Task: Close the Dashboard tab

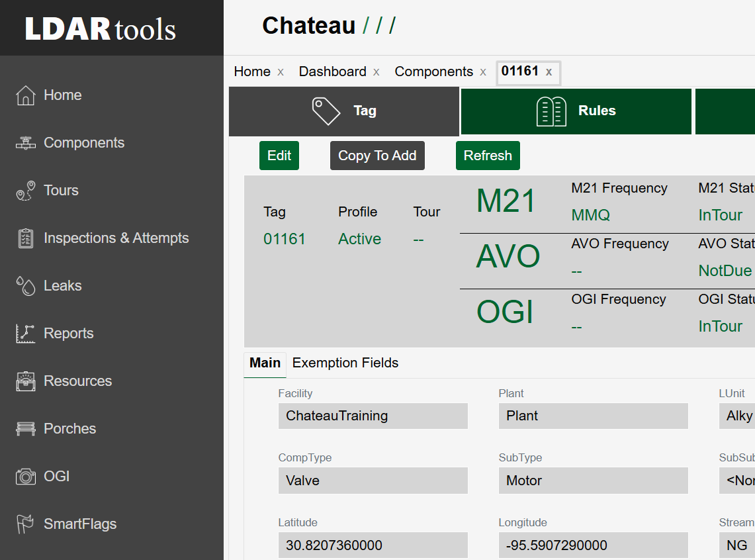Action: (x=377, y=72)
